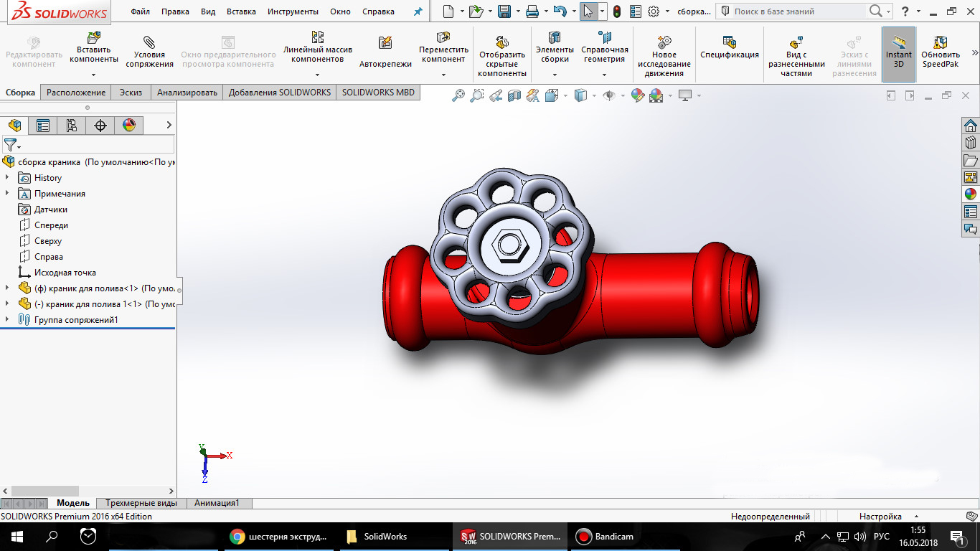
Task: Open DimXpertManager crosshair tab
Action: 100,126
